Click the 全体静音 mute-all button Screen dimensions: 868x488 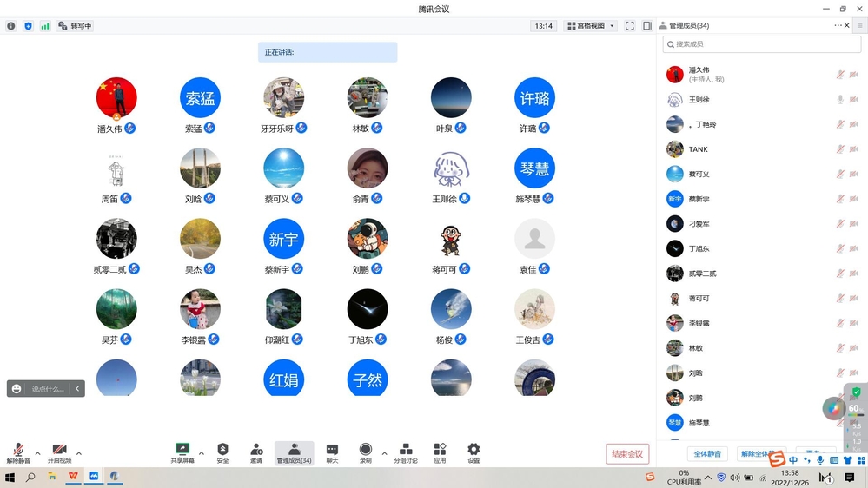pos(708,454)
